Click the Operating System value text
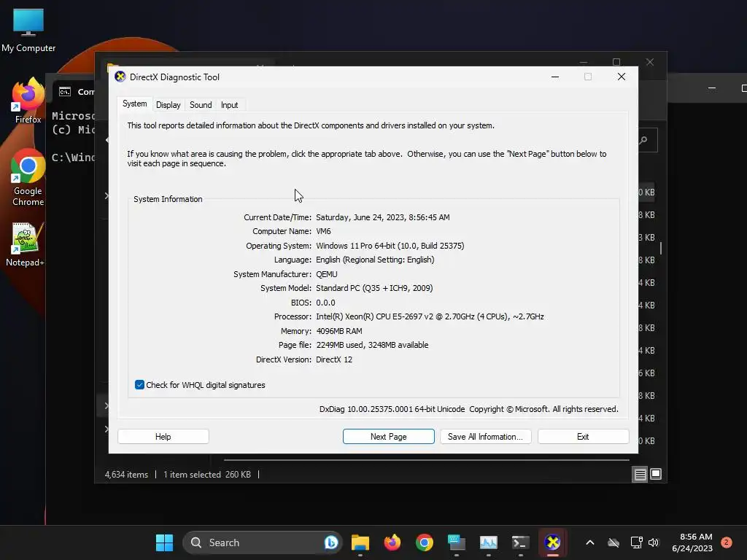The height and width of the screenshot is (560, 747). [390, 246]
